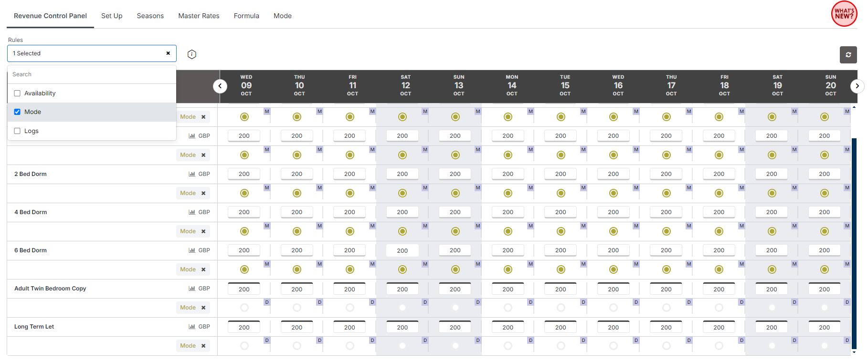Open the Rules info icon
The width and height of the screenshot is (868, 361).
[x=192, y=54]
